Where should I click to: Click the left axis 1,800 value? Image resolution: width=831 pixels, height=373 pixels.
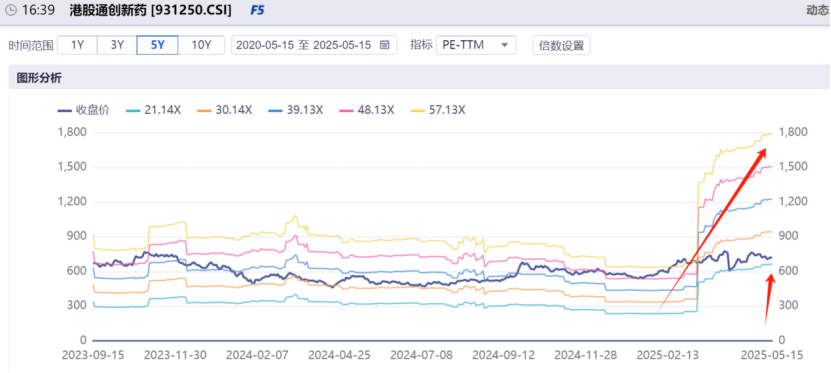click(72, 132)
